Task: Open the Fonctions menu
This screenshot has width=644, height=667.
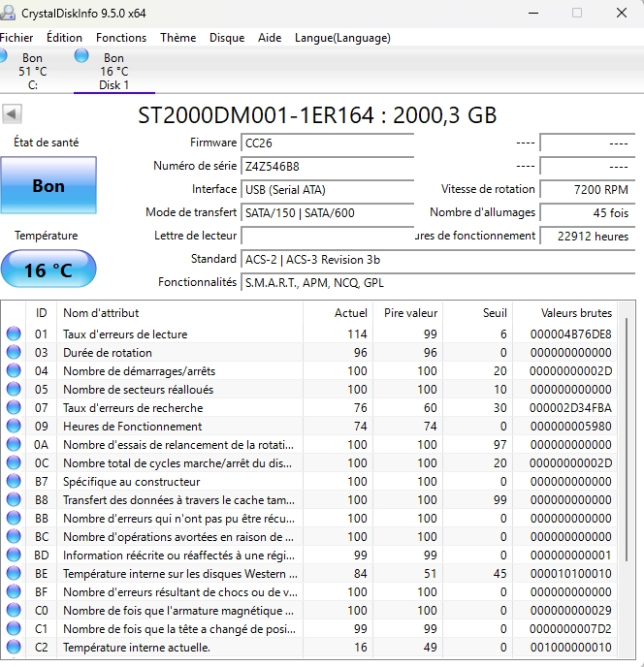Action: 121,38
